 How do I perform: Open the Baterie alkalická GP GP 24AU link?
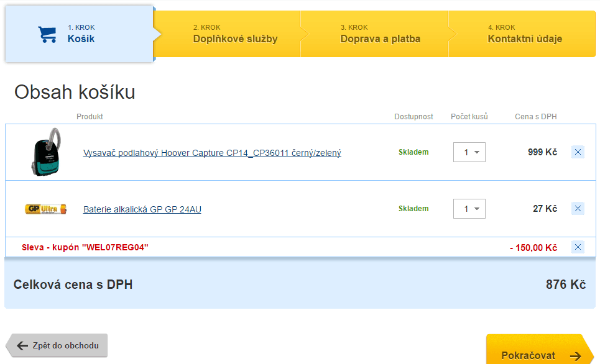click(x=142, y=209)
